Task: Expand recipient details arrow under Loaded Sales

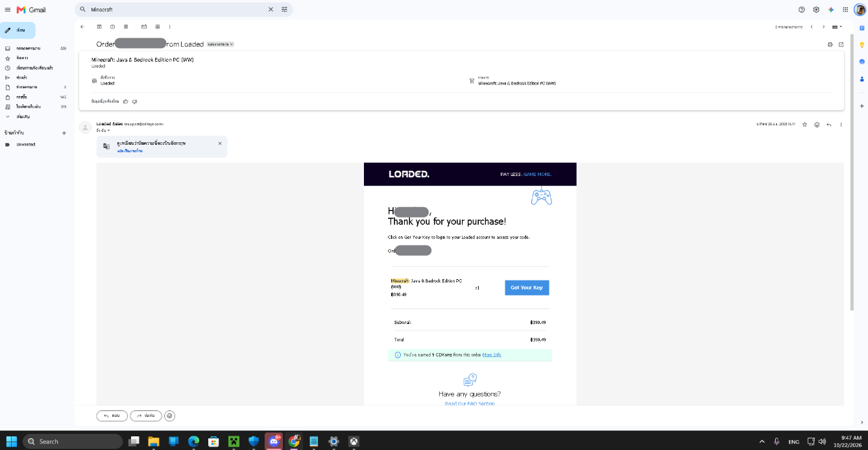Action: tap(108, 131)
